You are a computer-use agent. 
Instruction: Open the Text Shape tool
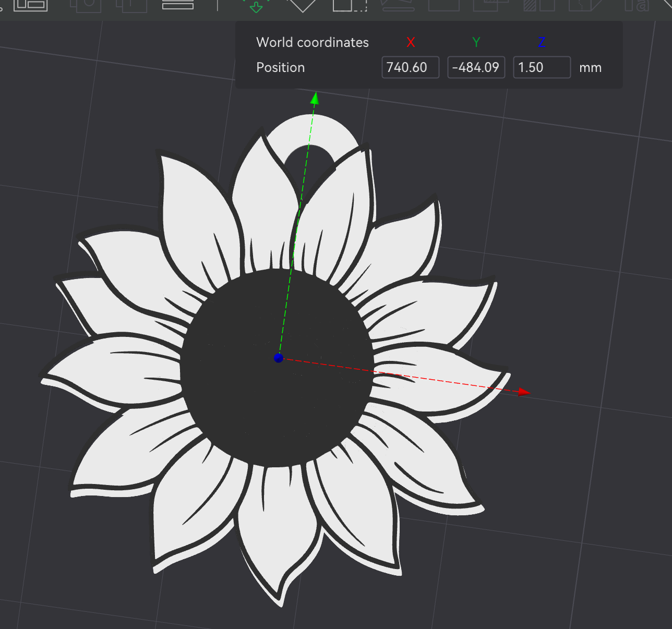point(635,5)
